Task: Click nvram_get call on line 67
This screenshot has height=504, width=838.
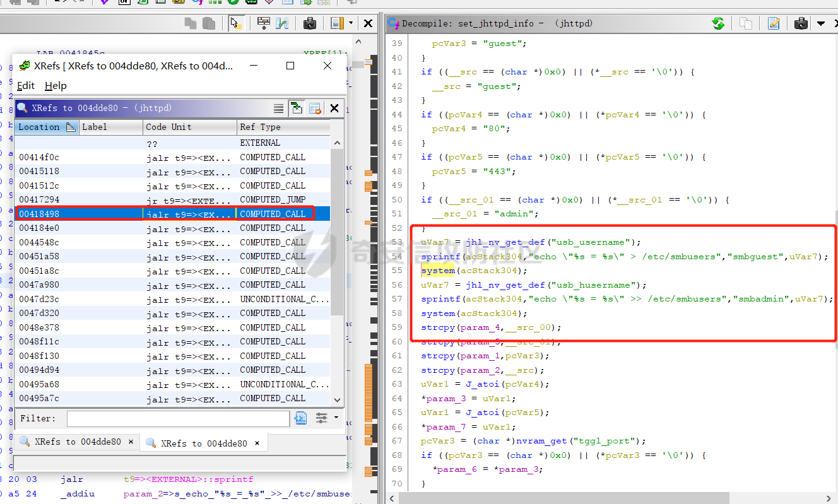Action: [x=541, y=441]
